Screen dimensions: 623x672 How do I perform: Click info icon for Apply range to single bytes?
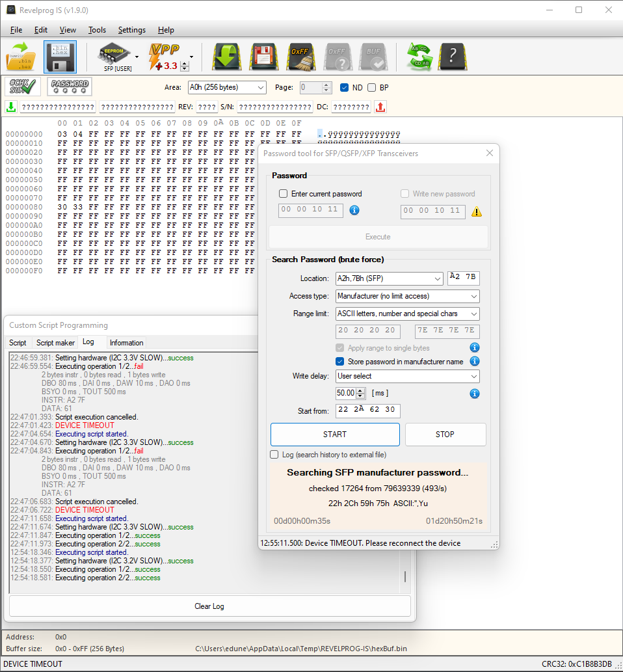coord(474,347)
